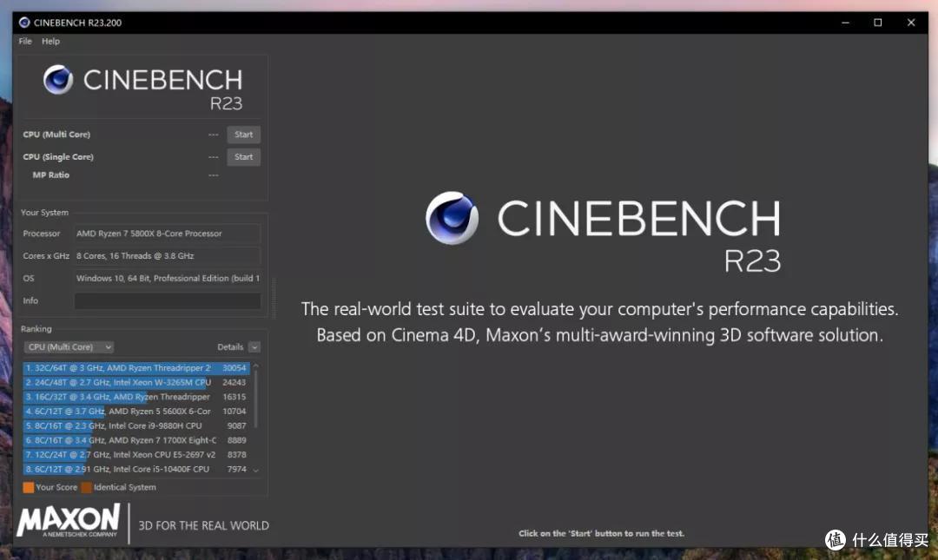
Task: Open the CPU (Multi Core) ranking dropdown
Action: coord(69,347)
